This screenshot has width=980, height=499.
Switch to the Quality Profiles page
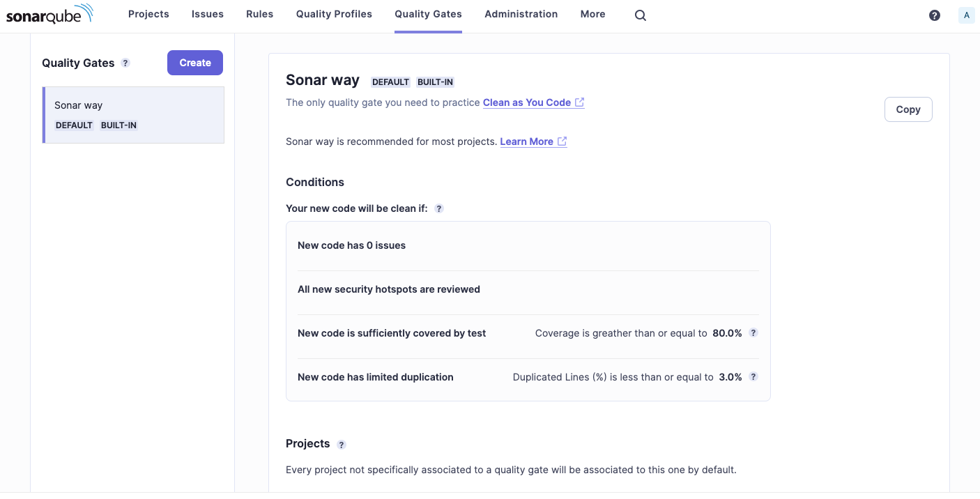[x=333, y=14]
